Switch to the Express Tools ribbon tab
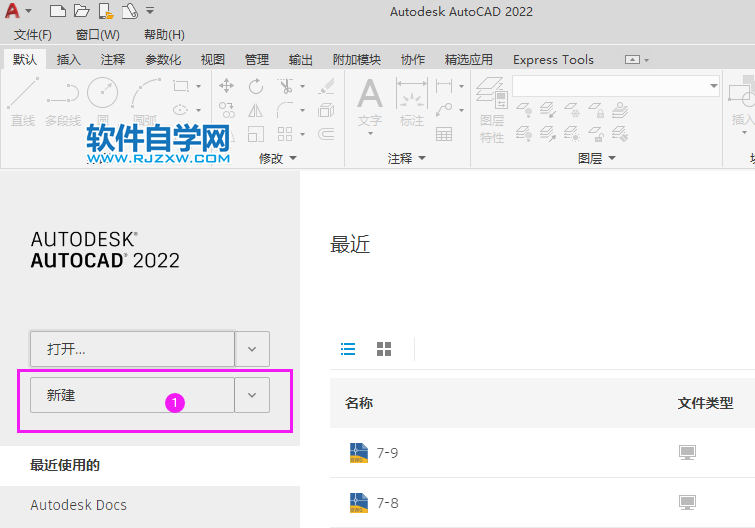Viewport: 755px width, 528px height. click(553, 60)
